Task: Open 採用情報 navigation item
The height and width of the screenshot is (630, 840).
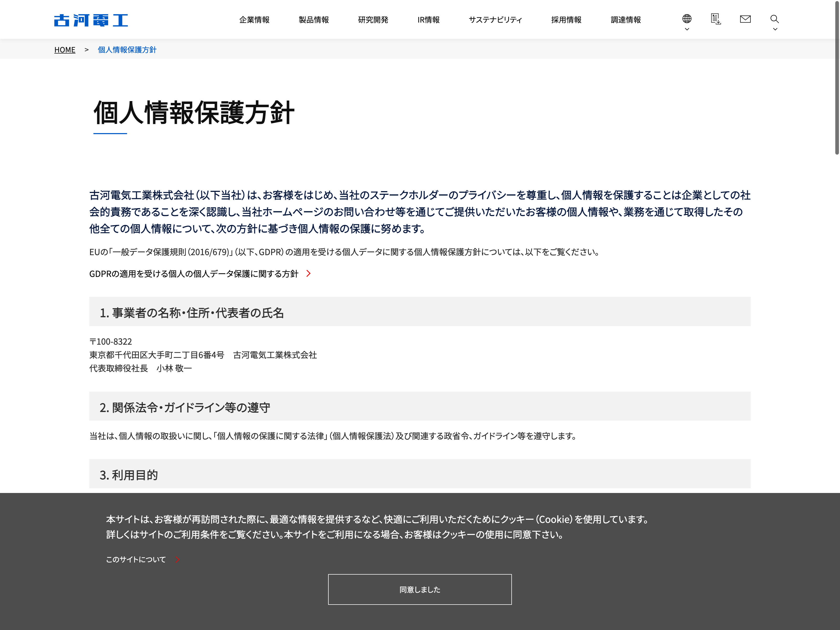Action: pyautogui.click(x=566, y=20)
